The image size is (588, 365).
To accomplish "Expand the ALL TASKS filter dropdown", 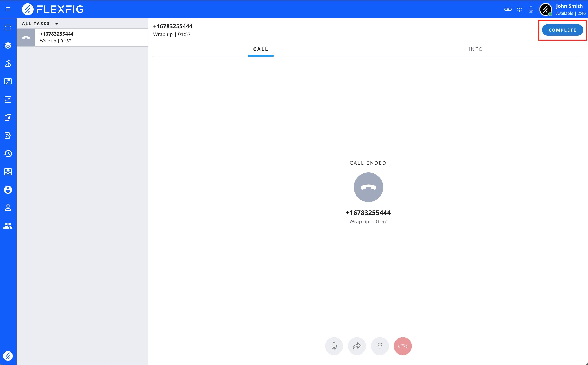I will tap(40, 23).
